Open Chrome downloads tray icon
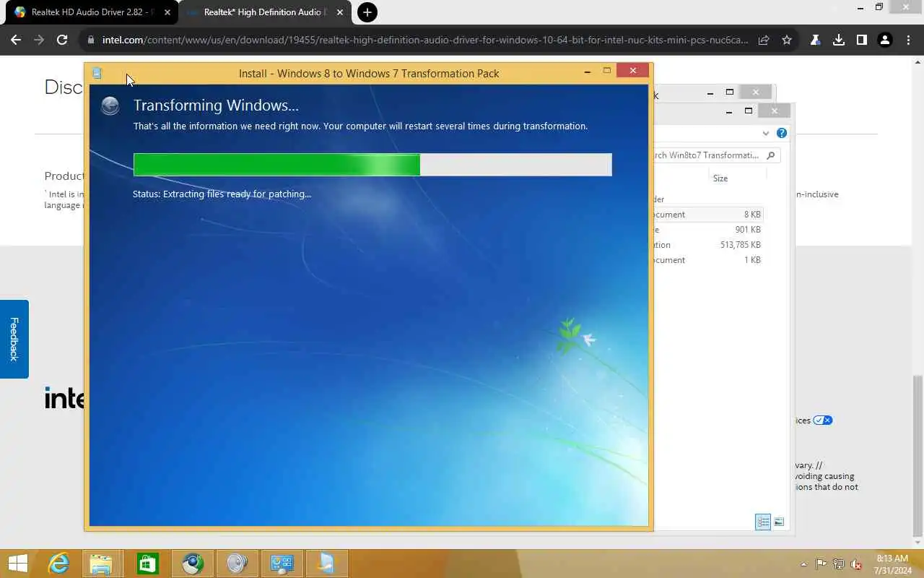The height and width of the screenshot is (578, 924). (x=839, y=40)
